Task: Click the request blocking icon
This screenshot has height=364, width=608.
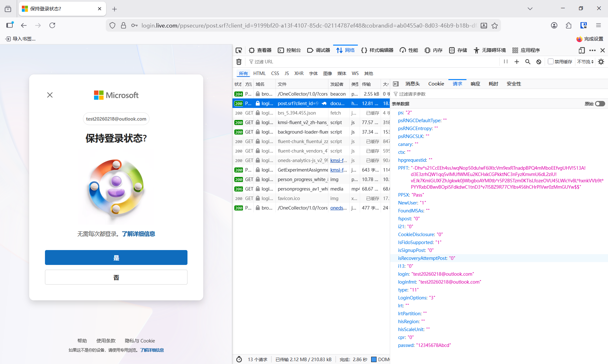Action: [x=539, y=62]
